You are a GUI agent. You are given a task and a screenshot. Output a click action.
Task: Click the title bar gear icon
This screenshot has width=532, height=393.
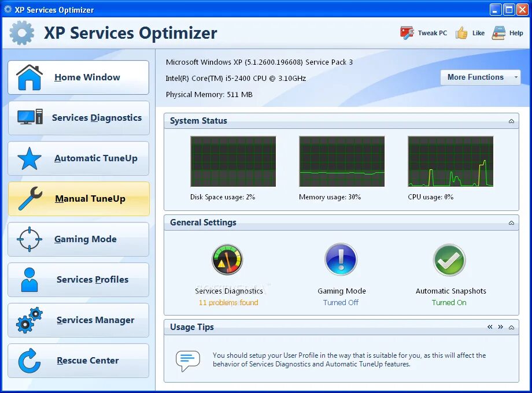[8, 9]
